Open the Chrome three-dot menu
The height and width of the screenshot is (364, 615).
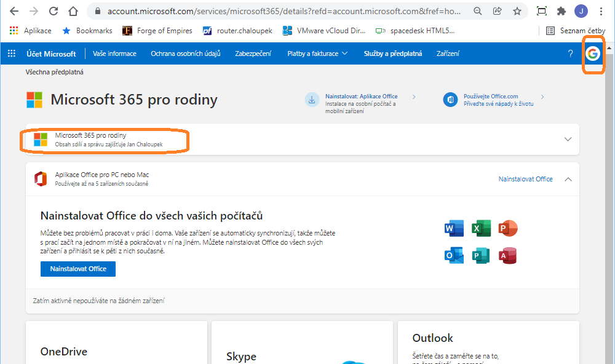click(601, 11)
